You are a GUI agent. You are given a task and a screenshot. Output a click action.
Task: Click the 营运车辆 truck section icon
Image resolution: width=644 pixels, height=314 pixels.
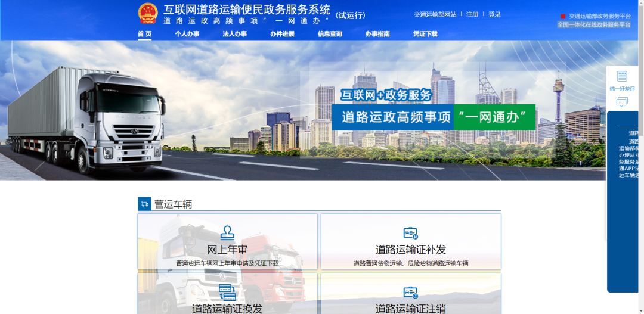(x=144, y=204)
